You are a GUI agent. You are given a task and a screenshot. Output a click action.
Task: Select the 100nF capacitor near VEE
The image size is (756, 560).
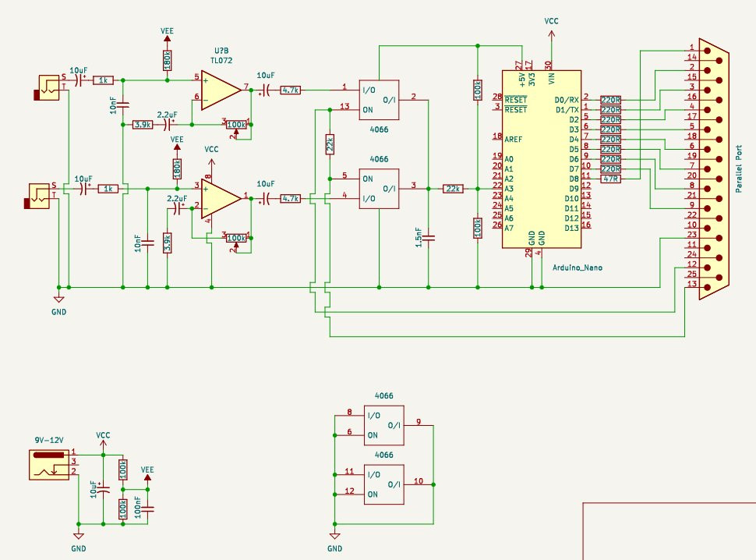[148, 509]
